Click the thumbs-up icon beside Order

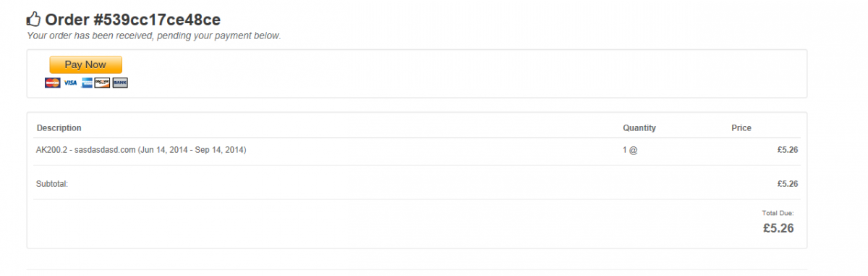click(34, 19)
